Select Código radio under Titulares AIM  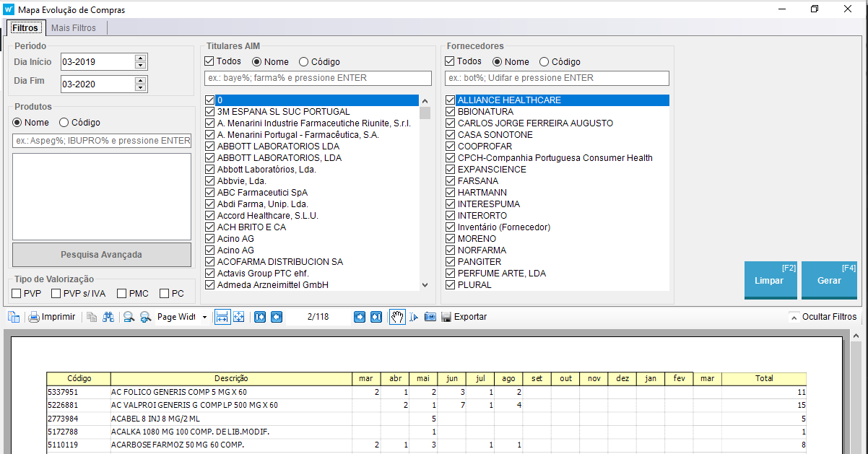click(x=303, y=62)
